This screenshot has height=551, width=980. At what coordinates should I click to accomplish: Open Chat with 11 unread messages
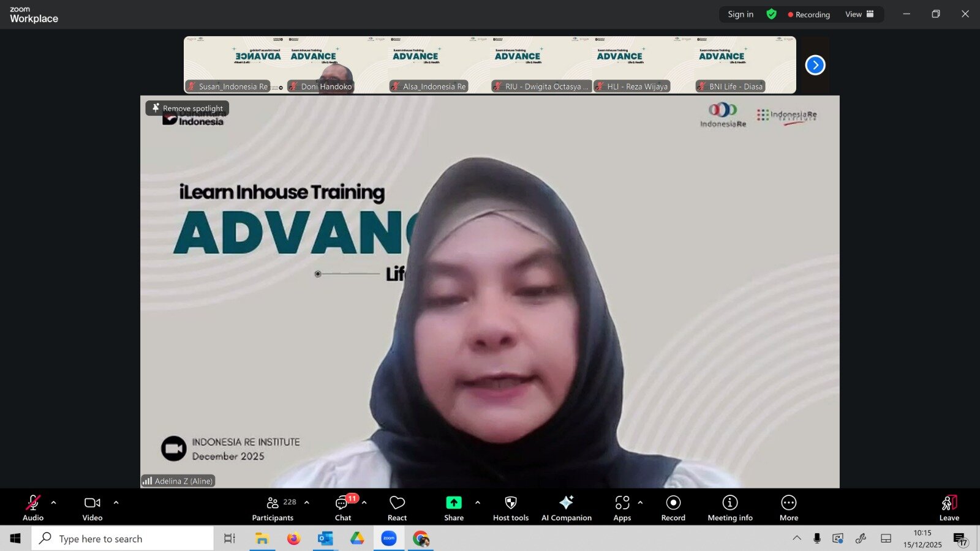click(342, 508)
